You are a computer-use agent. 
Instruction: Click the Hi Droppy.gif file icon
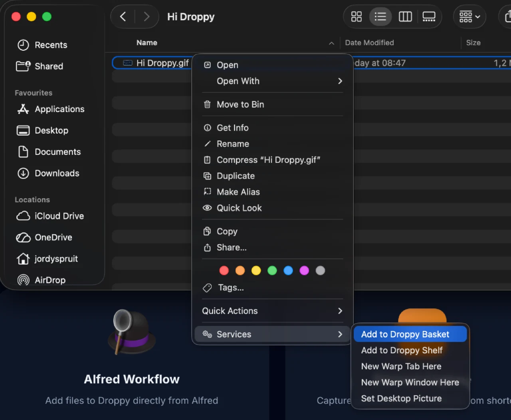[128, 63]
